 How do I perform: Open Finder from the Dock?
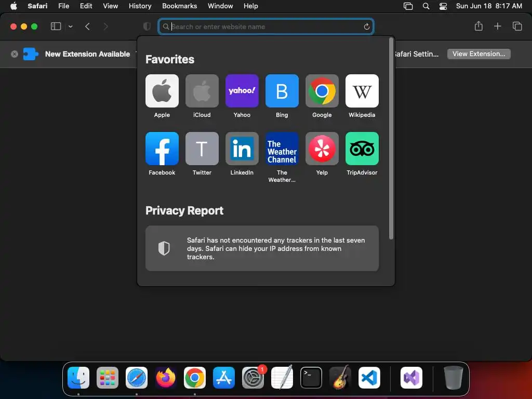(x=78, y=378)
